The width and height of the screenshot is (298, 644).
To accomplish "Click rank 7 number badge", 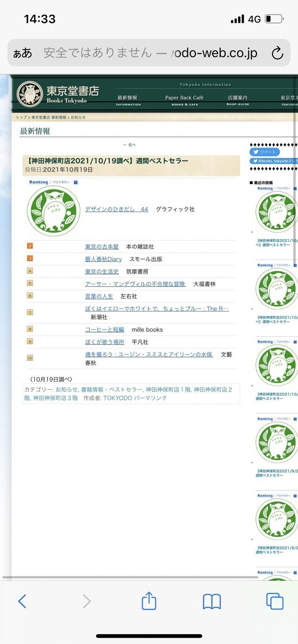I will (30, 312).
